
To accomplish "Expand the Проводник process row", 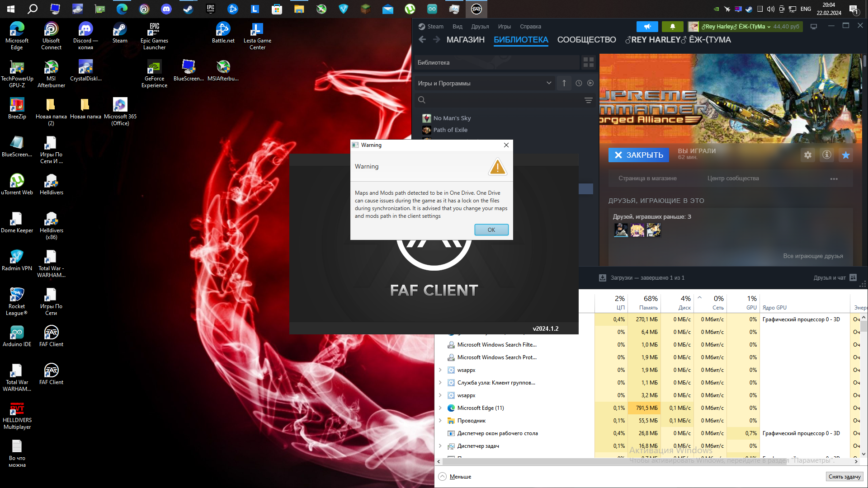I will click(x=440, y=421).
